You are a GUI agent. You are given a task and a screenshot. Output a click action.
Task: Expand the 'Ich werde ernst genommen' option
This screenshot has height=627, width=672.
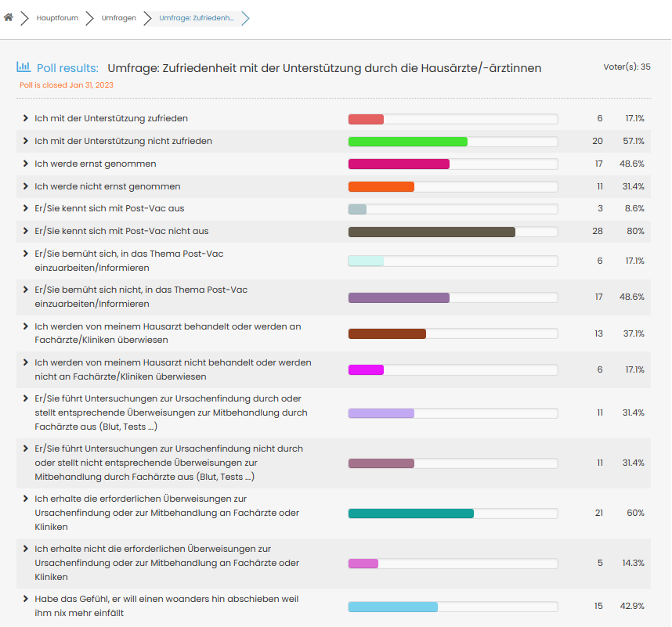(26, 164)
